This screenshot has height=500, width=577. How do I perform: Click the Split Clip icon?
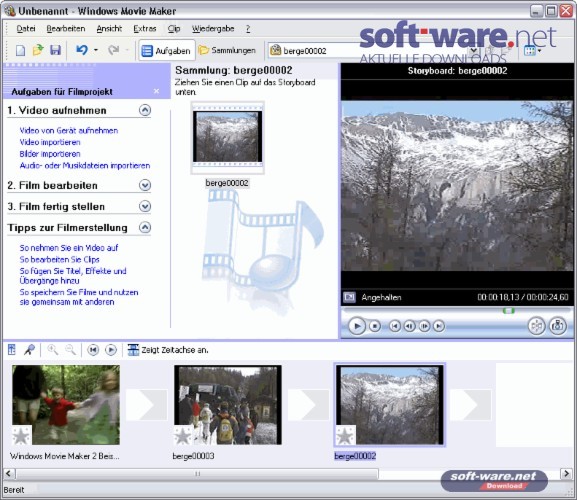tap(537, 326)
